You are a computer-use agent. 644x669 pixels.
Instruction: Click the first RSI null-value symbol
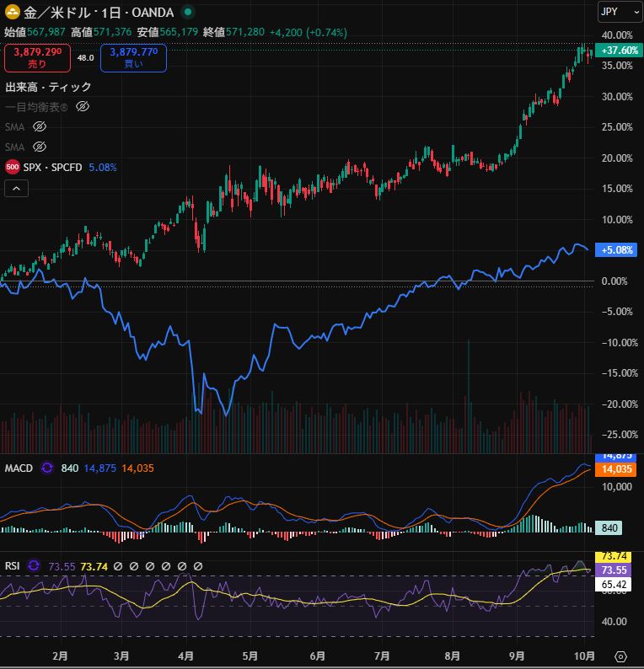click(x=98, y=566)
